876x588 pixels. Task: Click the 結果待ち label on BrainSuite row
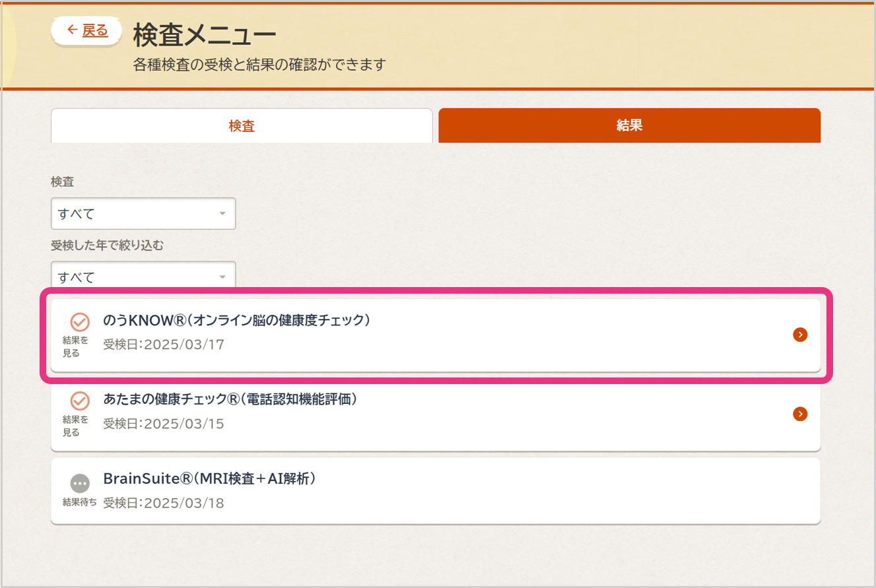coord(79,502)
